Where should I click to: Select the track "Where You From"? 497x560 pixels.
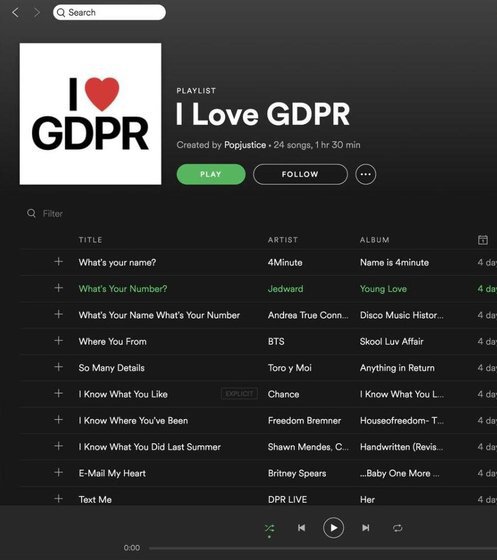[x=112, y=341]
